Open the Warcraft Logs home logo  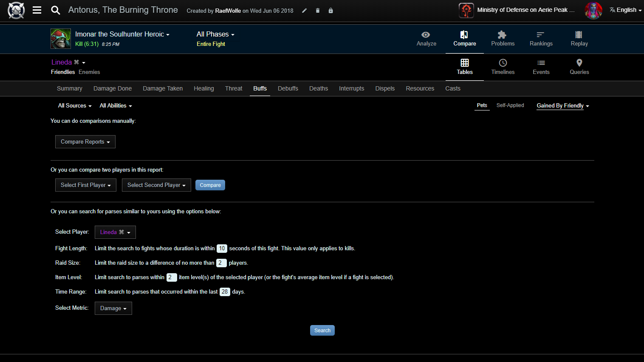16,10
